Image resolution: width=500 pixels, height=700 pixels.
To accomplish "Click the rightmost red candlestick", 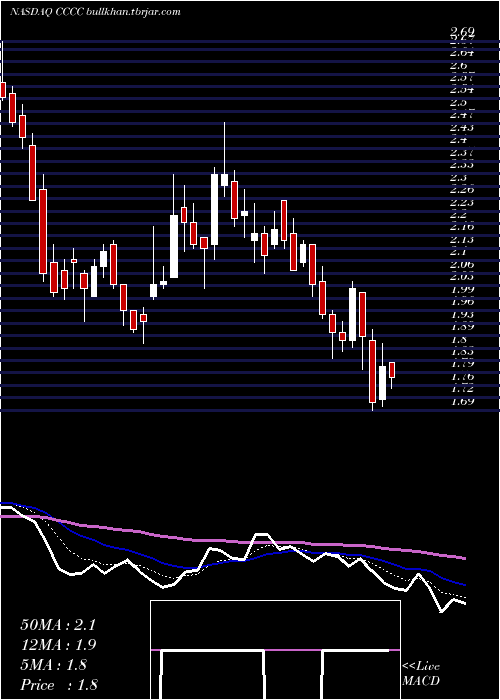I will (x=392, y=370).
